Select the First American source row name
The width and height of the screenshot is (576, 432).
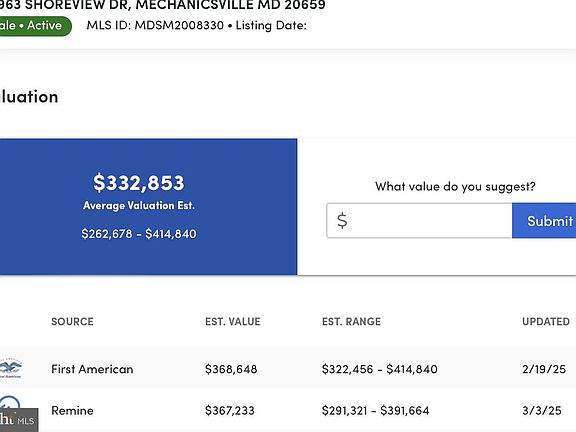coord(92,369)
